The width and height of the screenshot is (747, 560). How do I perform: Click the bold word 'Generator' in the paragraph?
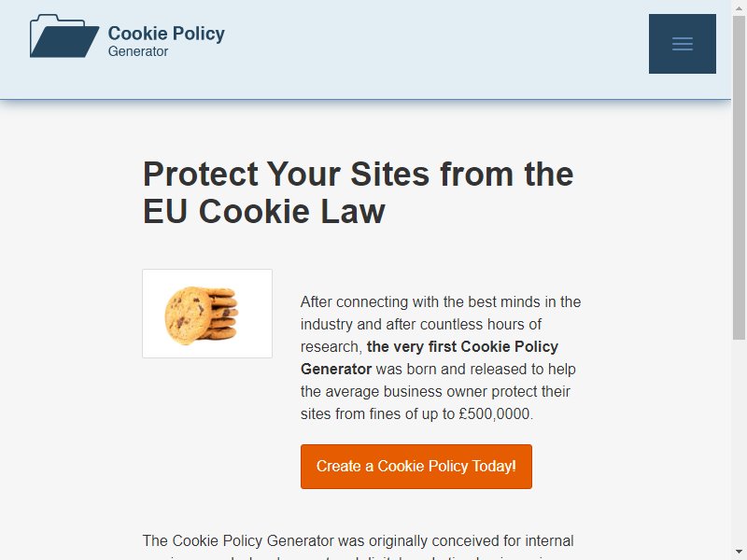[336, 369]
